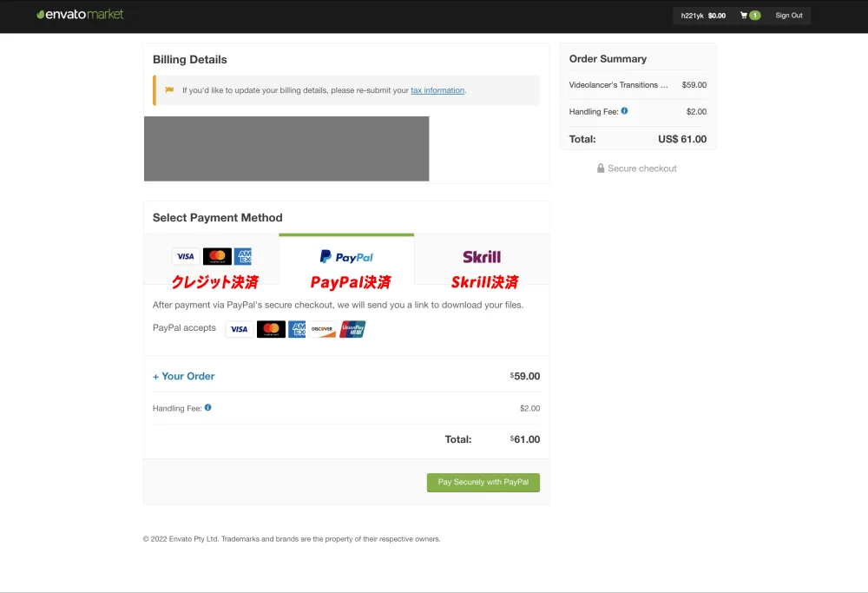Click the $2.00 fee in lower section
Image resolution: width=868 pixels, height=593 pixels.
pos(529,408)
